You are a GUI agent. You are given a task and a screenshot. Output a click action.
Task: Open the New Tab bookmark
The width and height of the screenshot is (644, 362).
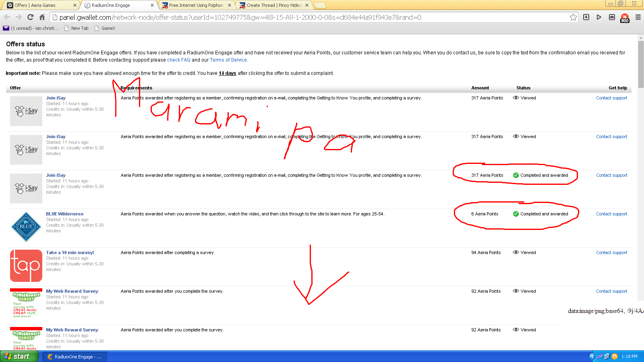(76, 28)
